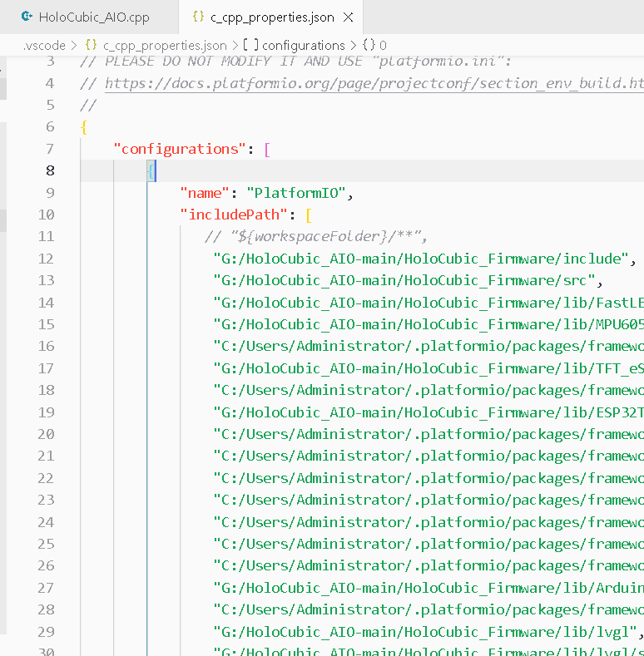Select c_cpp_properties.json tab
Screen dimensions: 644x656
[x=270, y=17]
